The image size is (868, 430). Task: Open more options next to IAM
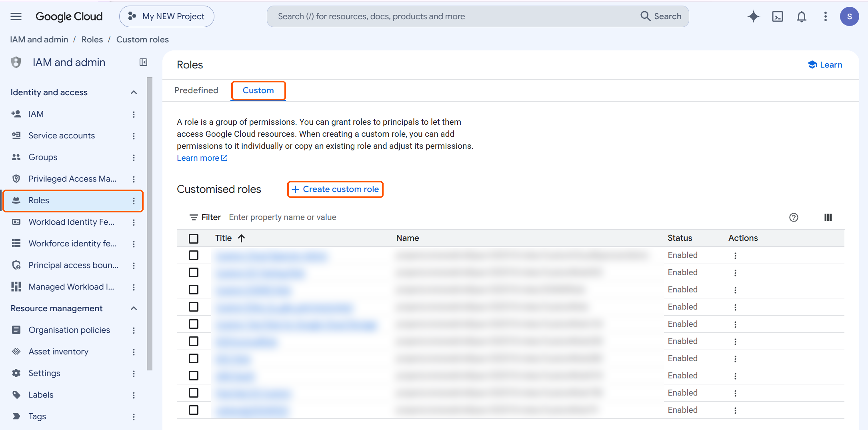pyautogui.click(x=134, y=114)
